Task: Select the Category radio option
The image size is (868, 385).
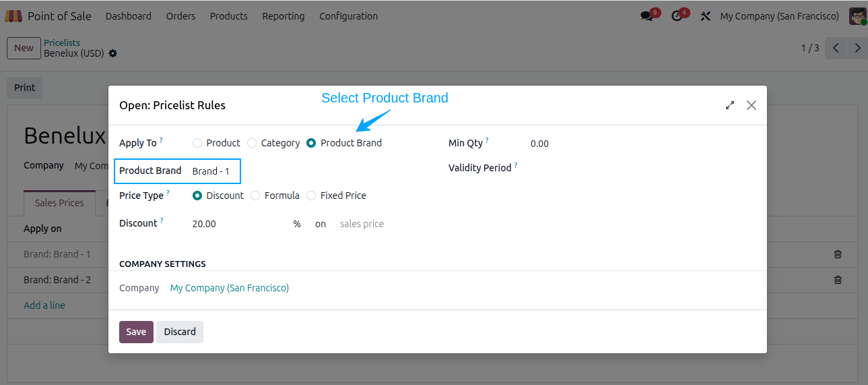Action: click(252, 143)
